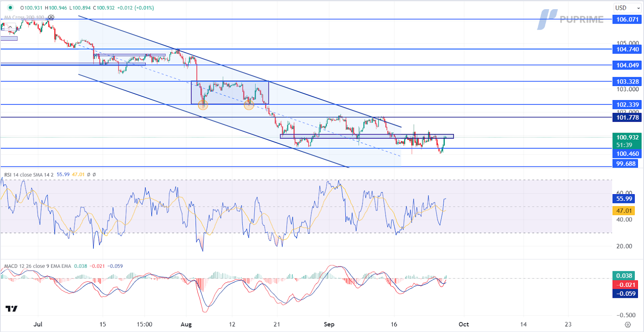The height and width of the screenshot is (332, 644).
Task: Click the orange RSI SMA label 47.01
Action: tap(624, 211)
